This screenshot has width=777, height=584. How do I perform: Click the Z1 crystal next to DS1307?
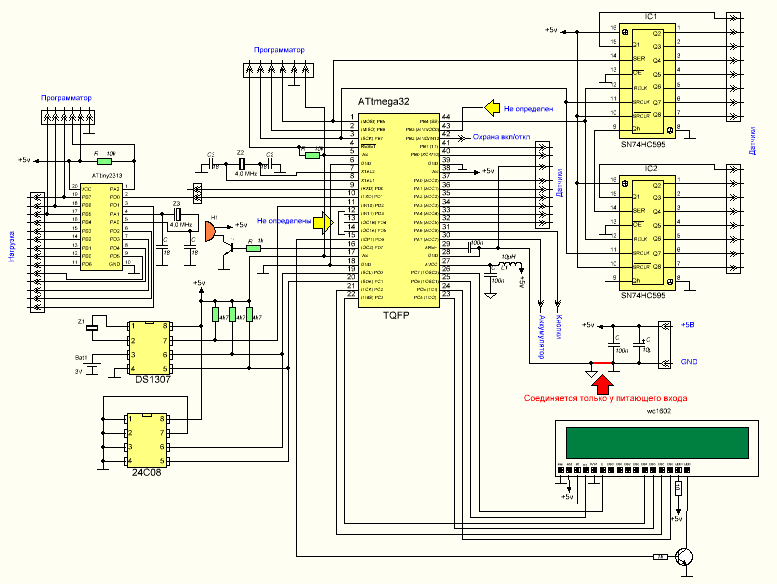coord(93,326)
